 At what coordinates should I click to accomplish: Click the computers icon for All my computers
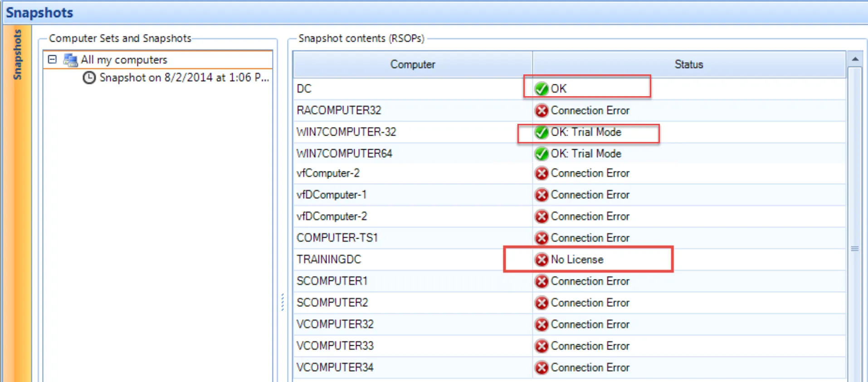pyautogui.click(x=70, y=60)
